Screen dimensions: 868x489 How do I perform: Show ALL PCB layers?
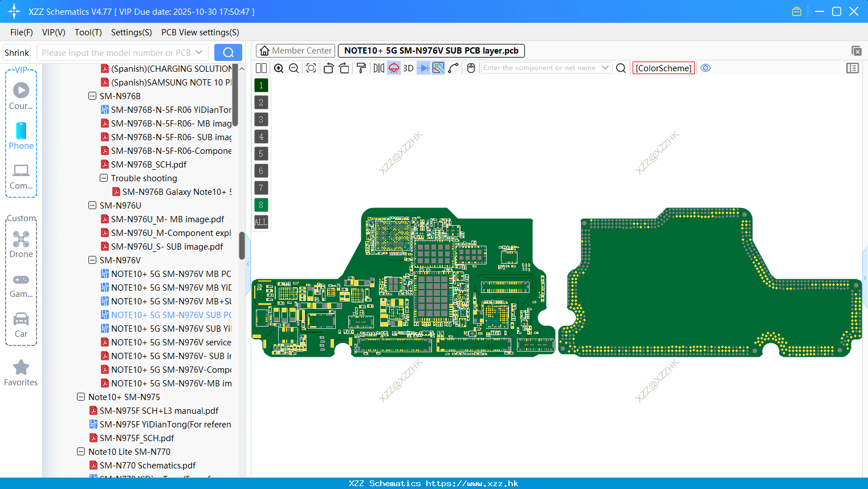pos(261,222)
